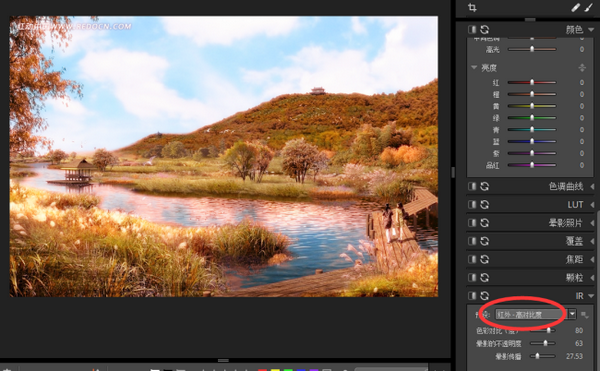
Task: Click the 青 luminance slider
Action: (x=532, y=130)
